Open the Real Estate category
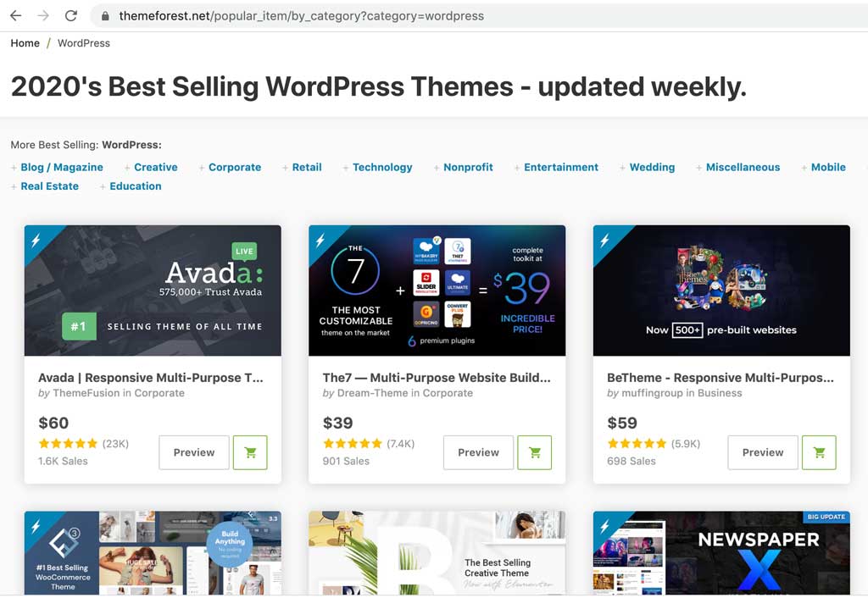868x598 pixels. pyautogui.click(x=49, y=186)
